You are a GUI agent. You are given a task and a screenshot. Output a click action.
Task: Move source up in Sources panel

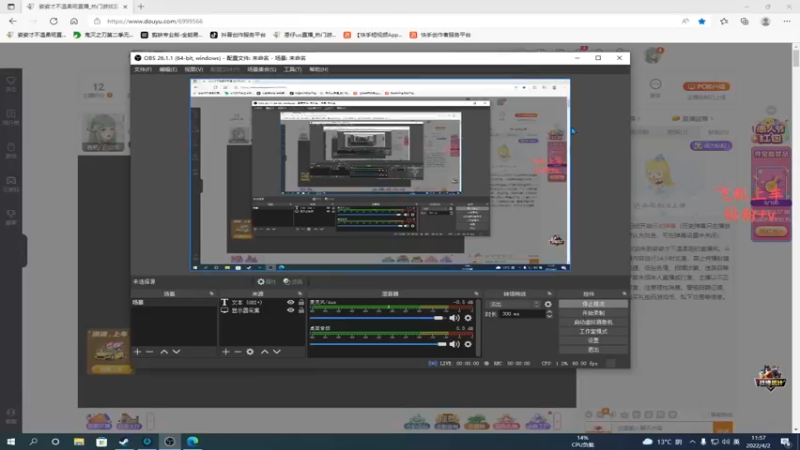point(264,352)
